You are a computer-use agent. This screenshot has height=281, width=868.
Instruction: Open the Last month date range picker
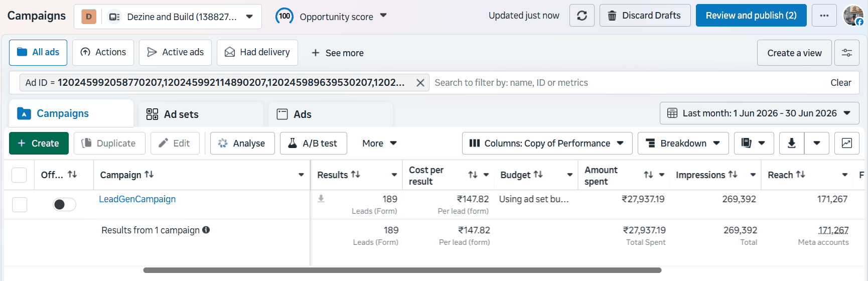pos(760,113)
